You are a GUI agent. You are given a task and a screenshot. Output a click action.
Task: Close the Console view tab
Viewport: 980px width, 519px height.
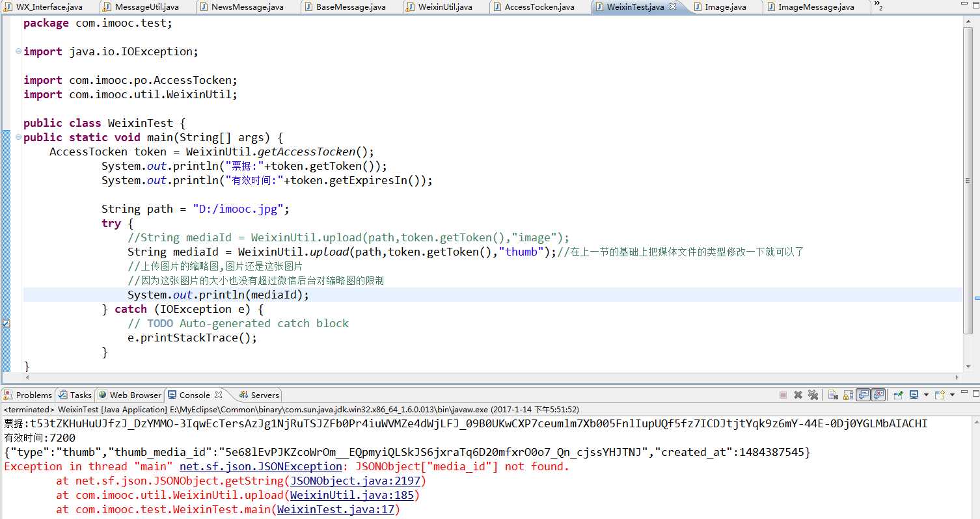click(219, 395)
